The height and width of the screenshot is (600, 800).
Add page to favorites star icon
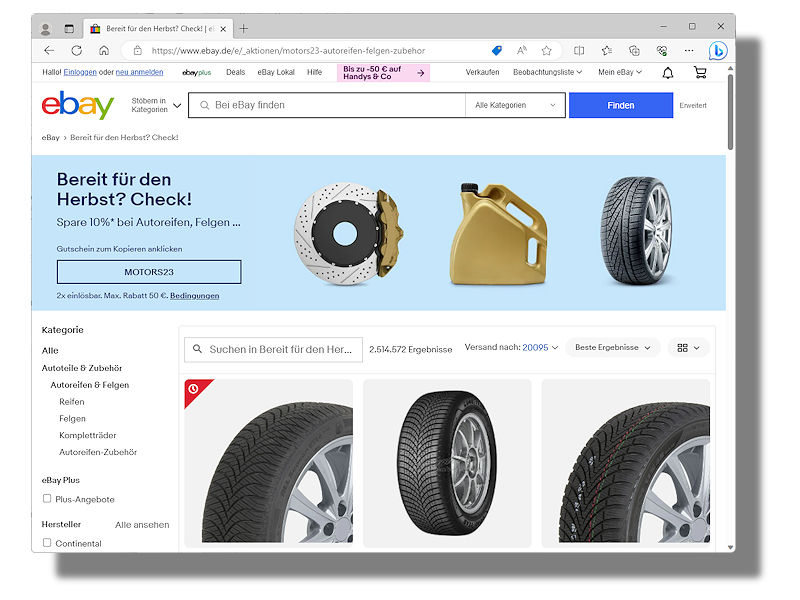pos(546,51)
